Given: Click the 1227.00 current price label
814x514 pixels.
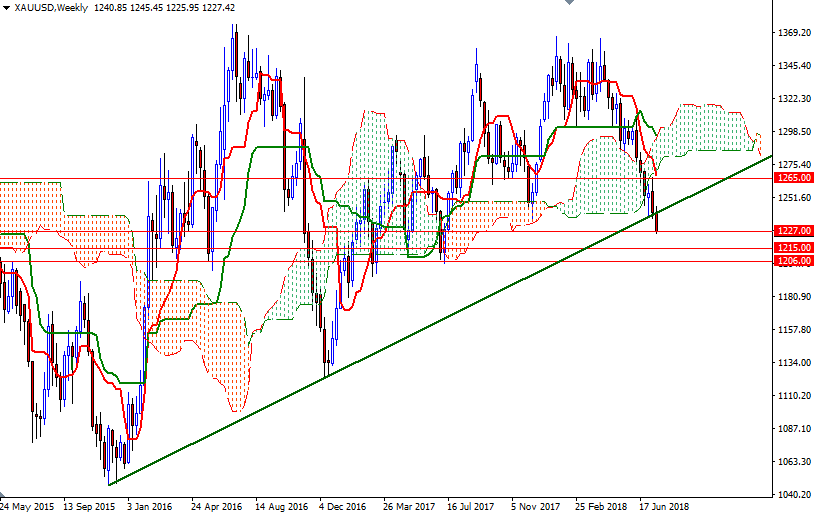Looking at the screenshot, I should point(793,231).
